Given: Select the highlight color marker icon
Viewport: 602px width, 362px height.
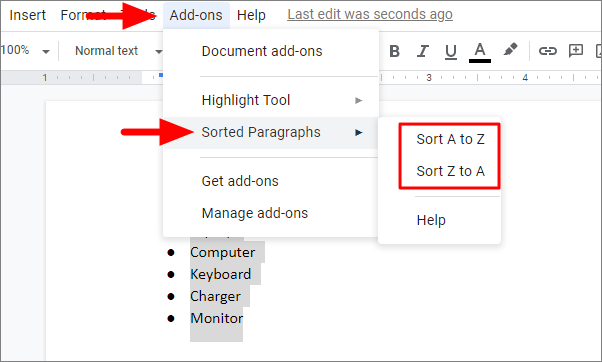Looking at the screenshot, I should tap(510, 50).
